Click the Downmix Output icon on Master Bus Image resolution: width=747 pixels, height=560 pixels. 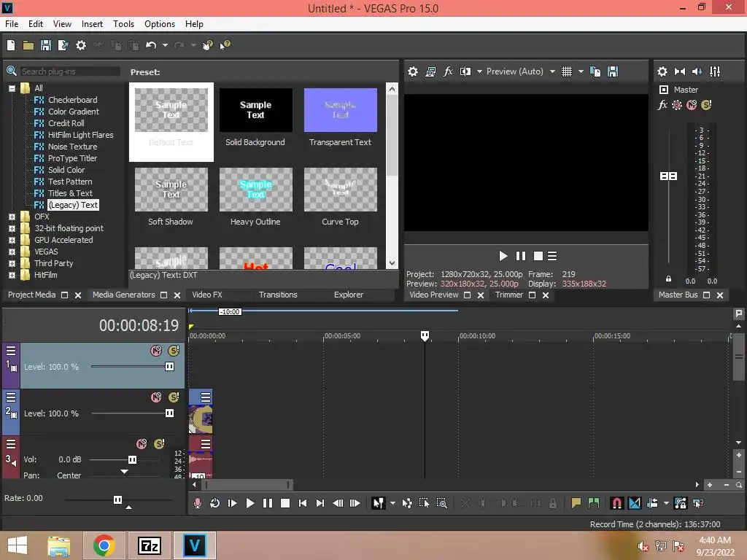click(x=680, y=71)
